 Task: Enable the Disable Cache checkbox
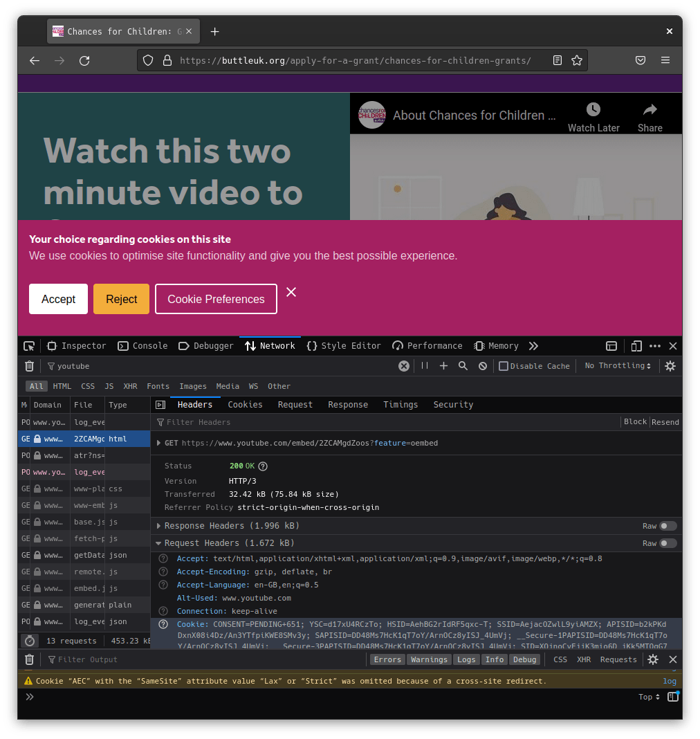(x=504, y=366)
